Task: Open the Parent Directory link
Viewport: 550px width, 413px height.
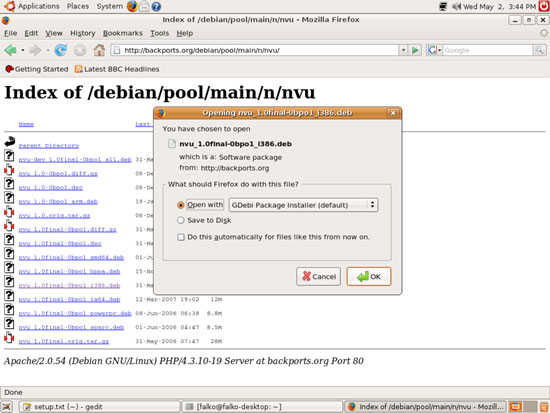Action: 49,145
